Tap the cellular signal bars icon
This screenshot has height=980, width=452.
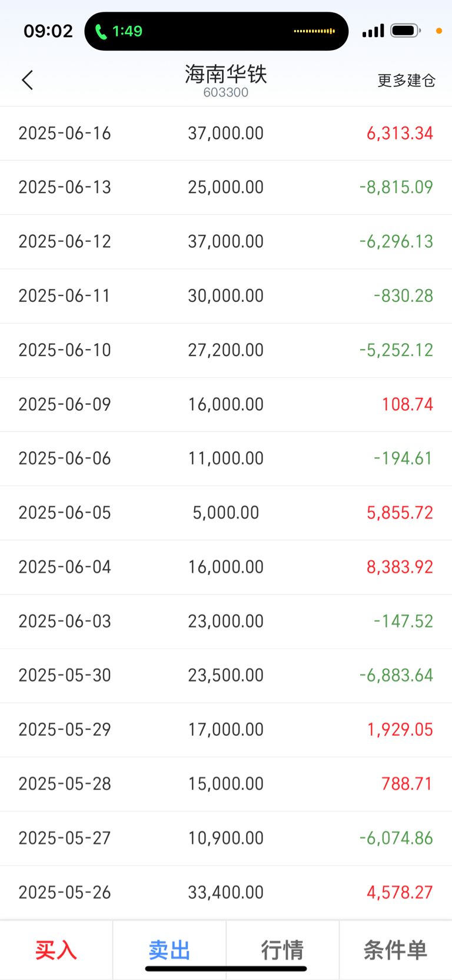point(373,31)
